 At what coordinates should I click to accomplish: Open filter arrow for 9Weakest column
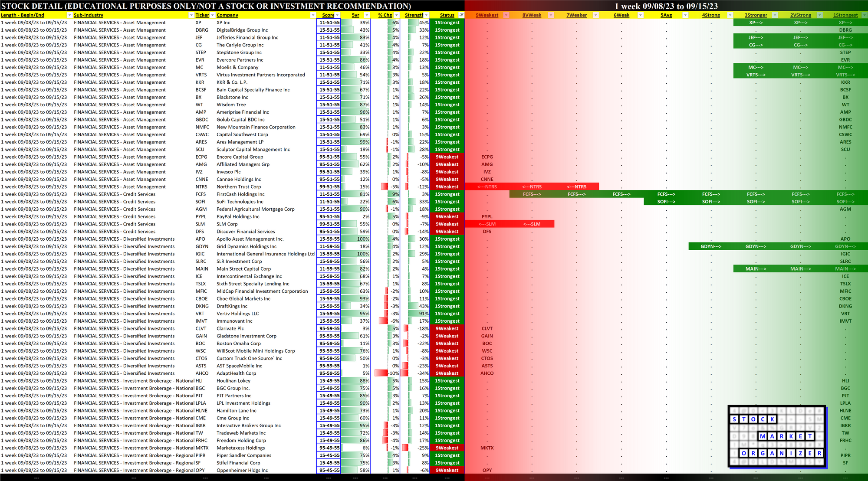(506, 15)
